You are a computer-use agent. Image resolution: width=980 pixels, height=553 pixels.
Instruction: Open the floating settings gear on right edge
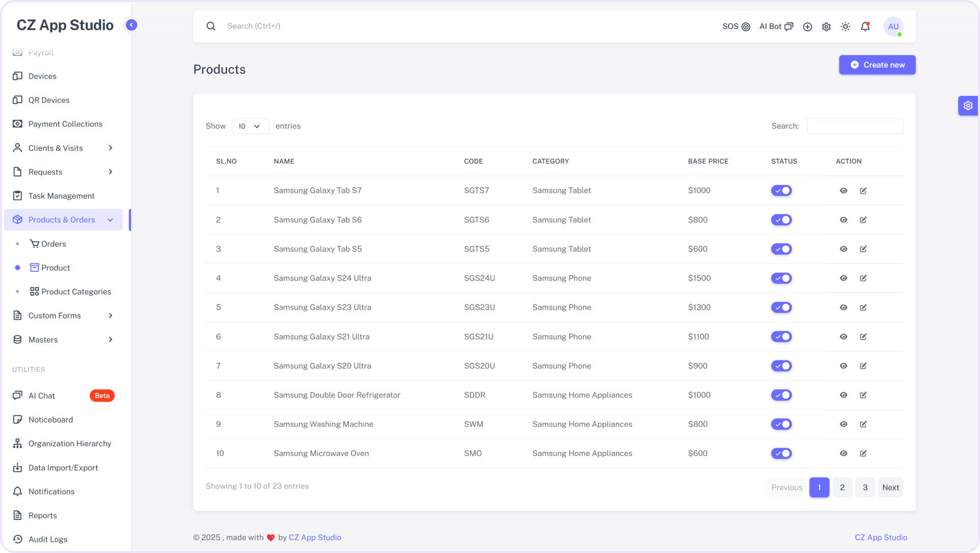(x=968, y=106)
